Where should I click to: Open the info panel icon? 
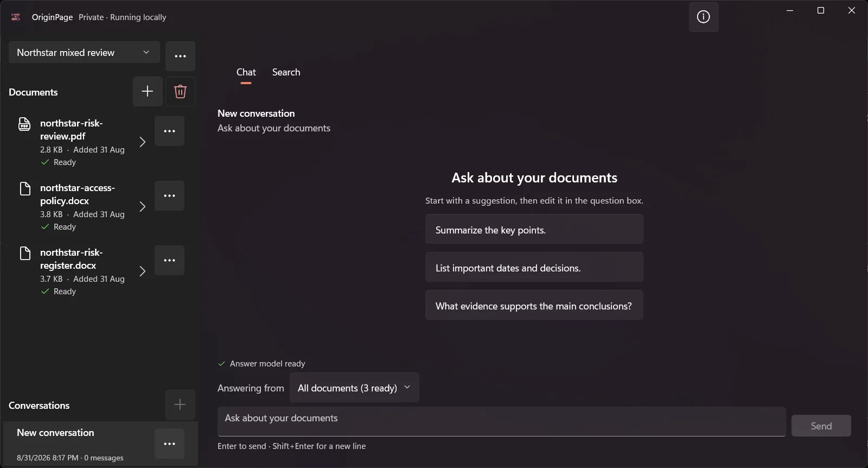704,17
